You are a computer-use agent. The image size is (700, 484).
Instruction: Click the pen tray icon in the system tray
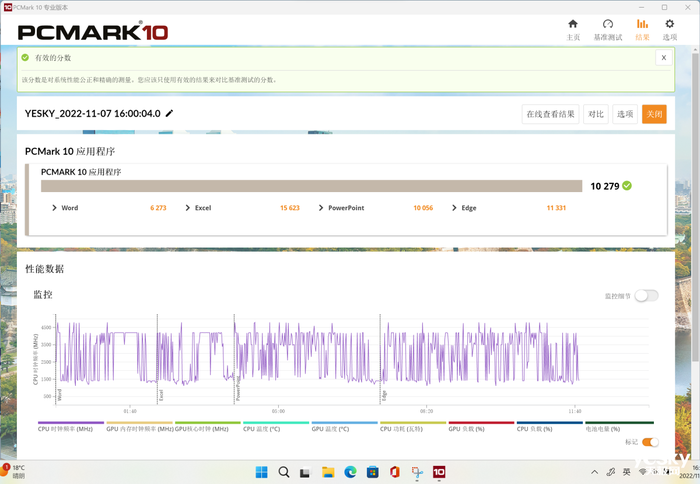(610, 472)
